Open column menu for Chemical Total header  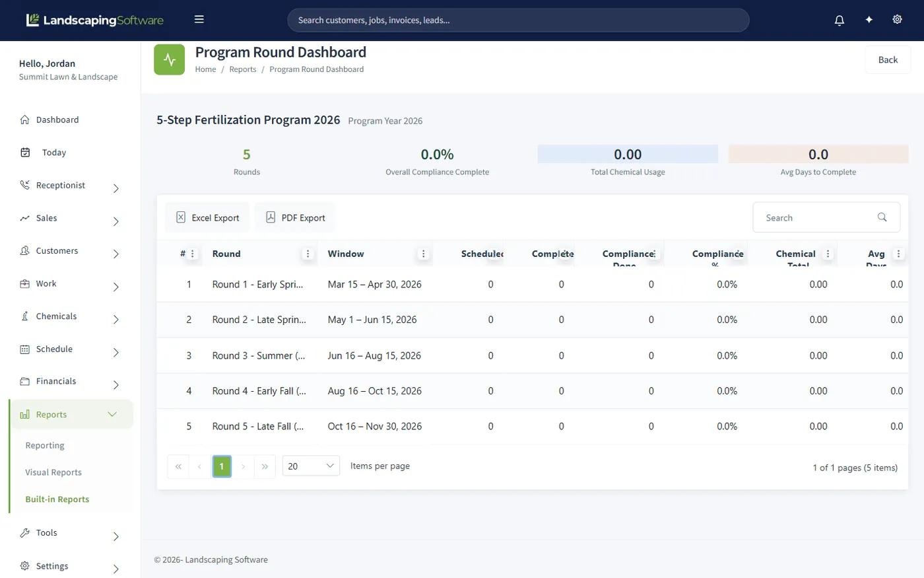tap(828, 254)
